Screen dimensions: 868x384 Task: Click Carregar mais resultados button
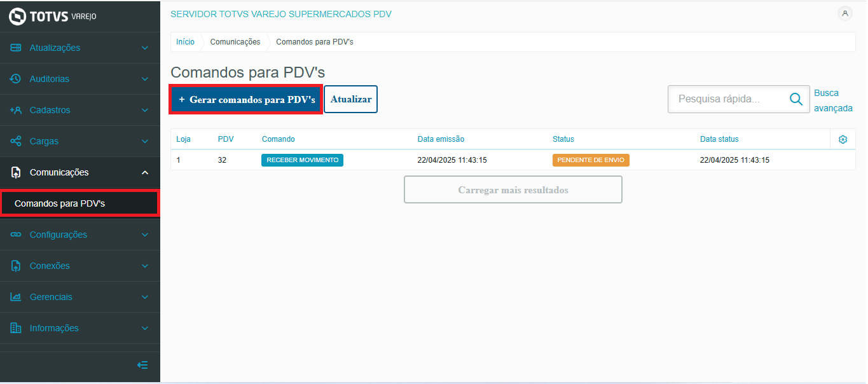[x=513, y=189]
